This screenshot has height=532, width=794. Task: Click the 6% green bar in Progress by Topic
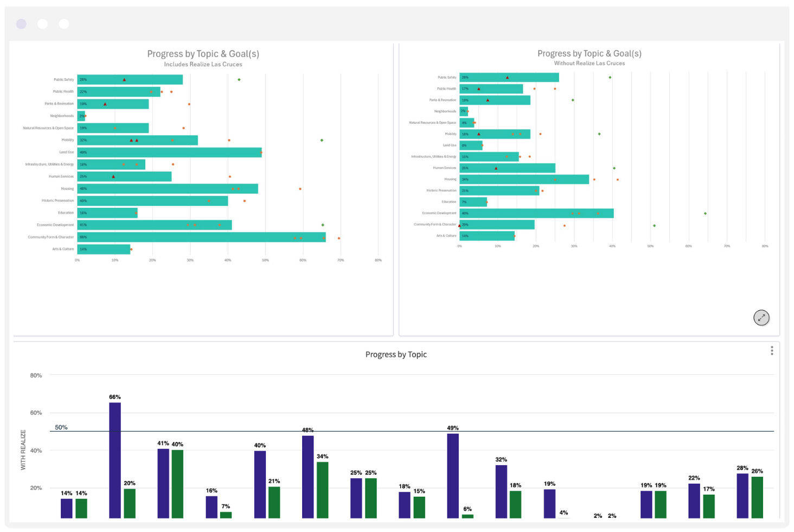point(468,516)
